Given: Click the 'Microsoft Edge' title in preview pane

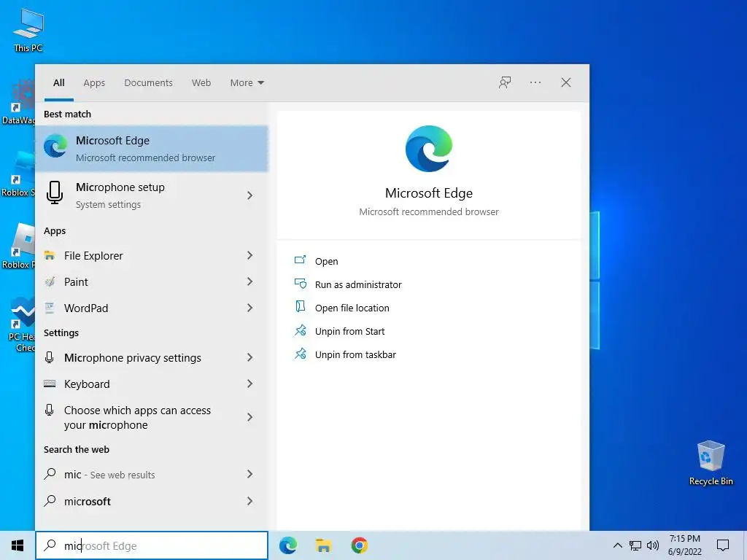Looking at the screenshot, I should [429, 192].
